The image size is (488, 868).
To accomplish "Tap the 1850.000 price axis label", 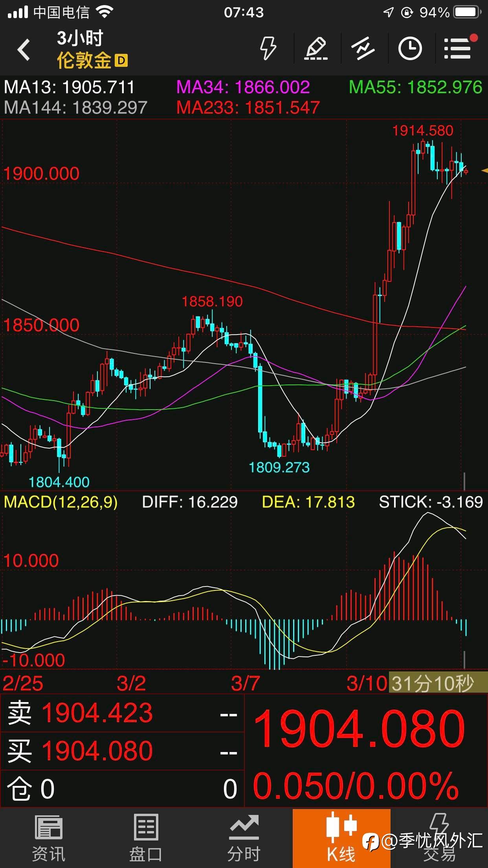I will (42, 325).
